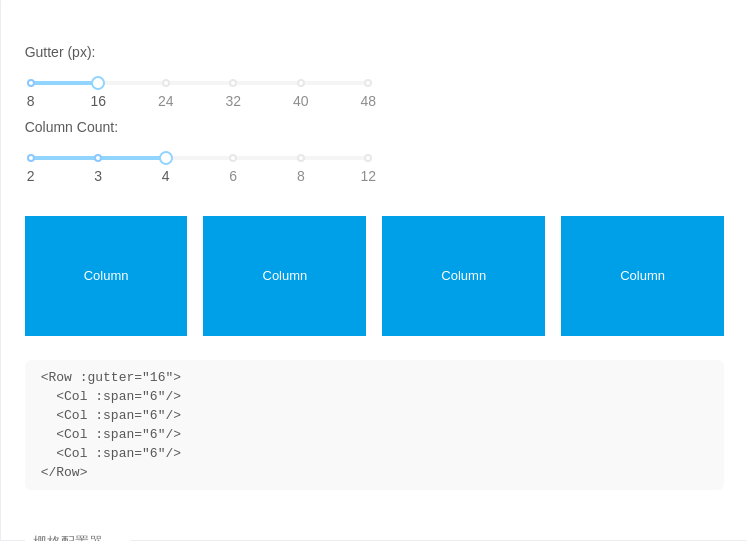
Task: Select the 24 dot on the Gutter slider
Action: [166, 83]
